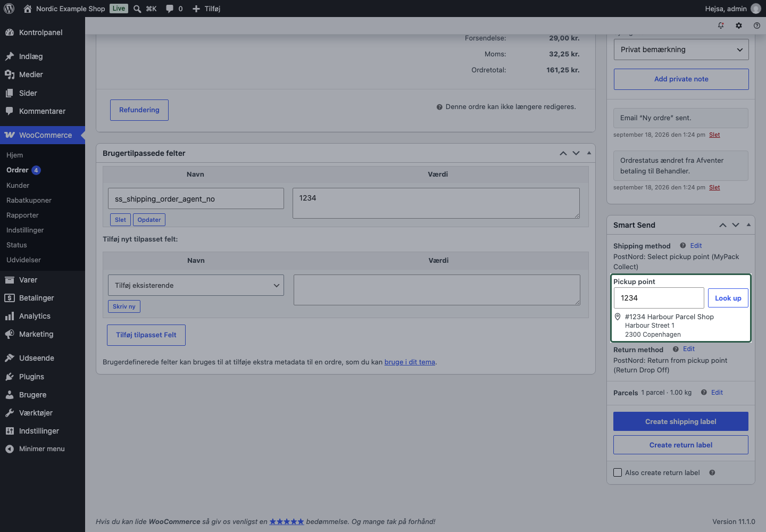The image size is (766, 532).
Task: Click the comments bubble icon in admin bar
Action: pos(170,9)
